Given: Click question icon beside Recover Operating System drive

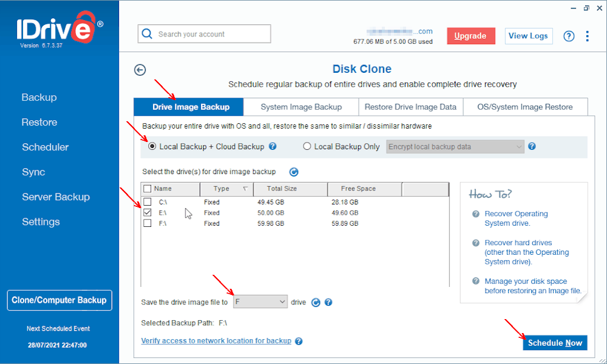Looking at the screenshot, I should tap(476, 214).
